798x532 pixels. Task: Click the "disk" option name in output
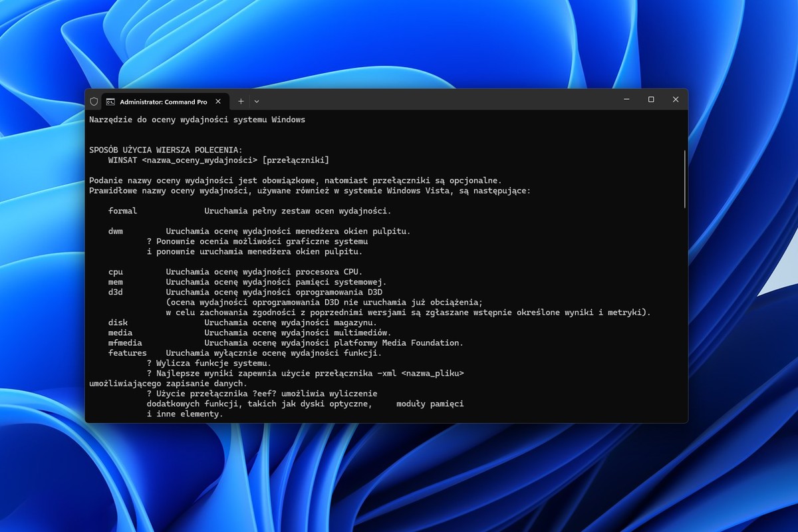(x=118, y=323)
